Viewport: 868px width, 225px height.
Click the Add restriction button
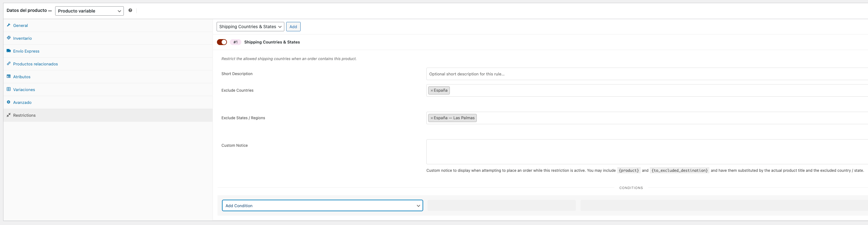point(293,27)
